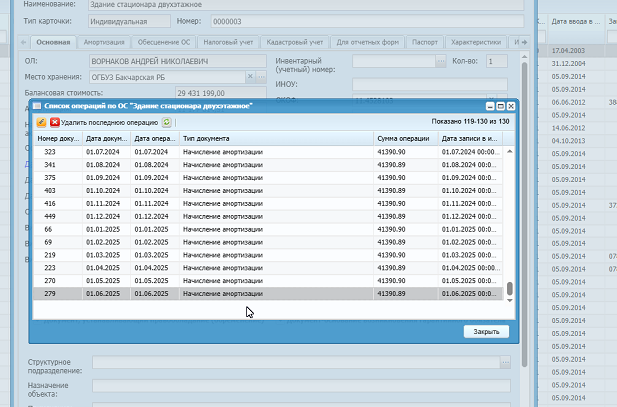The width and height of the screenshot is (617, 407).
Task: Click Удалить последнюю операцию text button
Action: (110, 122)
